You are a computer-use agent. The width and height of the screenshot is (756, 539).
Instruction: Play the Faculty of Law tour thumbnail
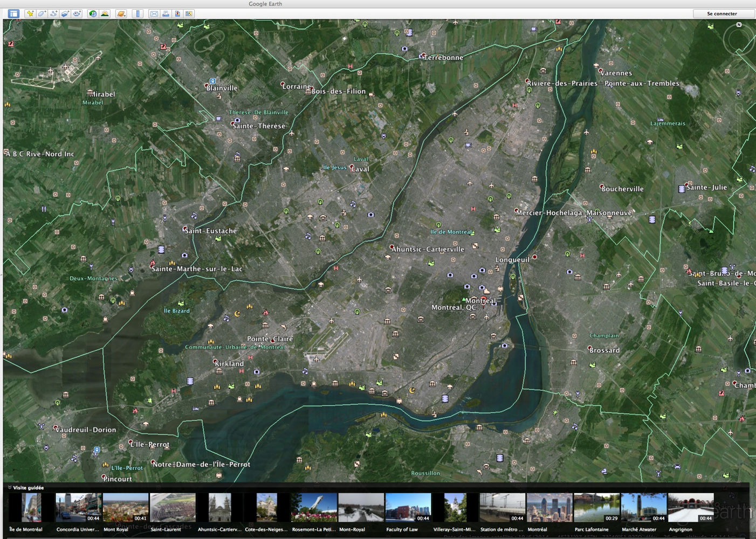click(408, 508)
